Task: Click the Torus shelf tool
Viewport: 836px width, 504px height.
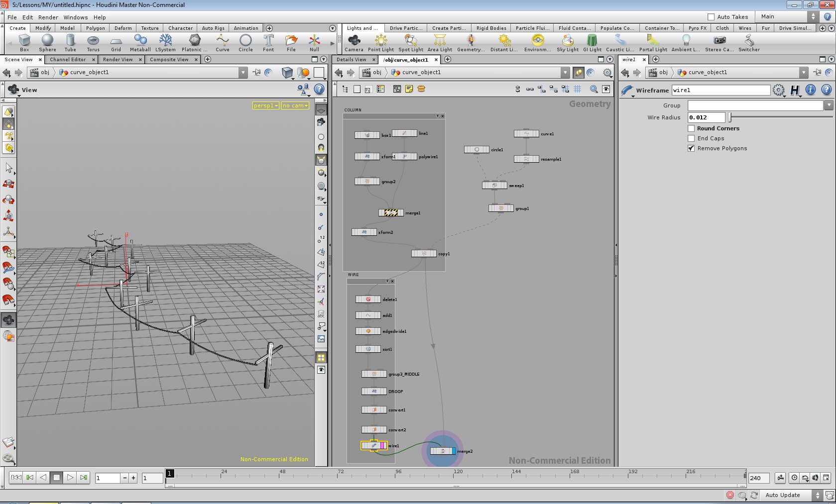Action: 93,42
